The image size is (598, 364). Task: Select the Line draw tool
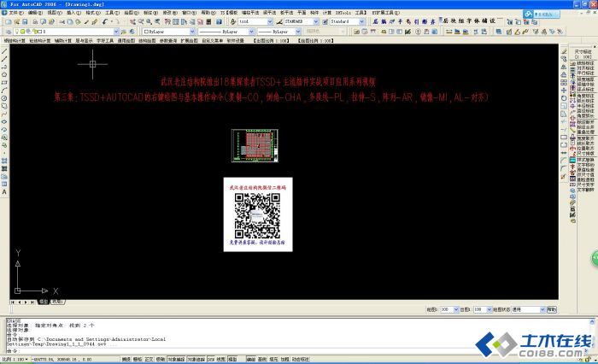click(4, 51)
